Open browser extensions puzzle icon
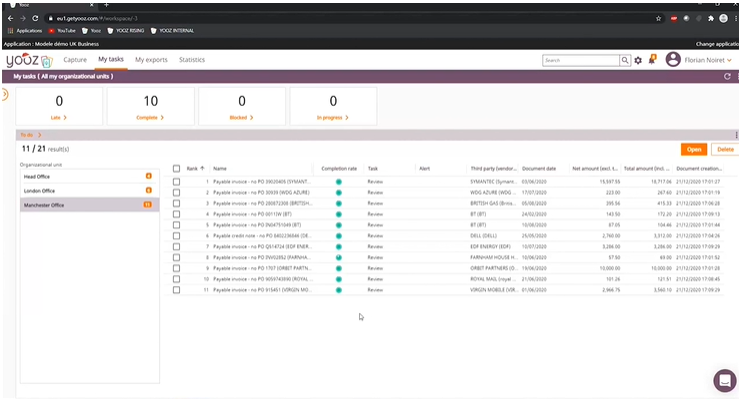The image size is (739, 399). click(x=711, y=18)
